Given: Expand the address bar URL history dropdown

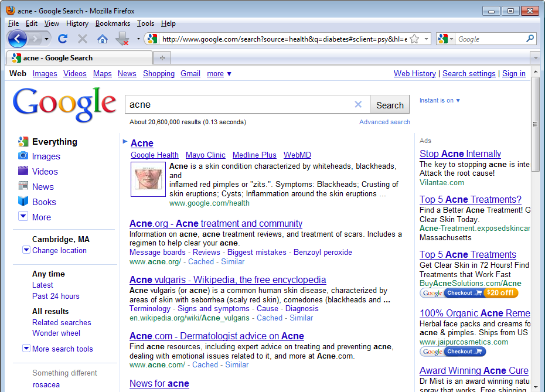Looking at the screenshot, I should pos(426,39).
